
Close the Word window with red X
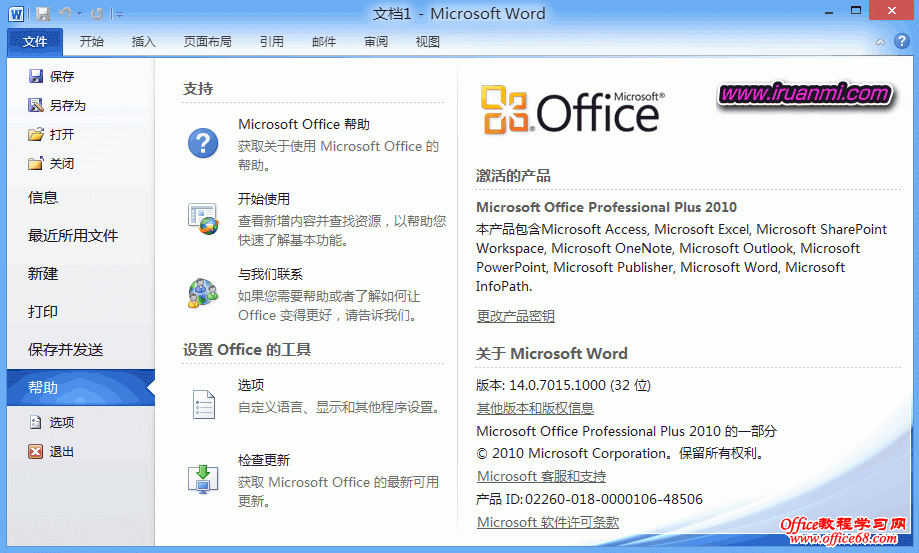coord(891,11)
